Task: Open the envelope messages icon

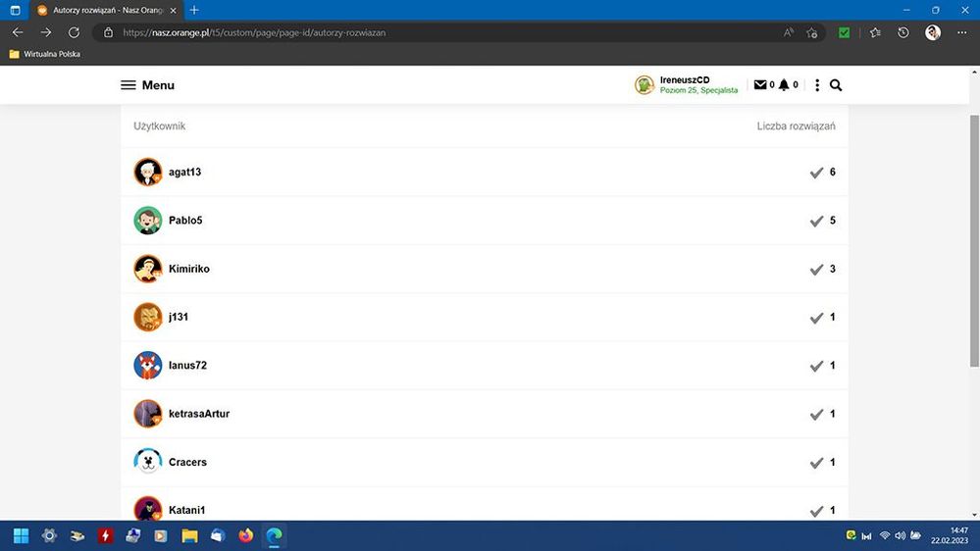Action: 759,85
